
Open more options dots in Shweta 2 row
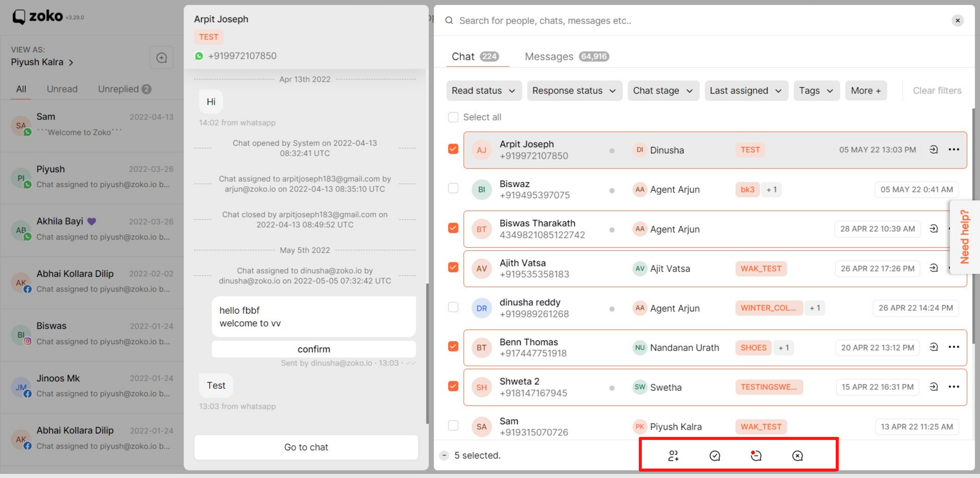point(953,386)
